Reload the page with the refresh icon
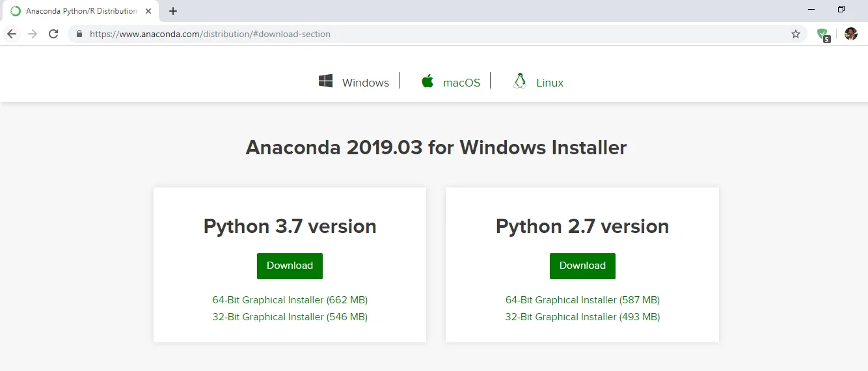The height and width of the screenshot is (371, 868). click(x=53, y=34)
